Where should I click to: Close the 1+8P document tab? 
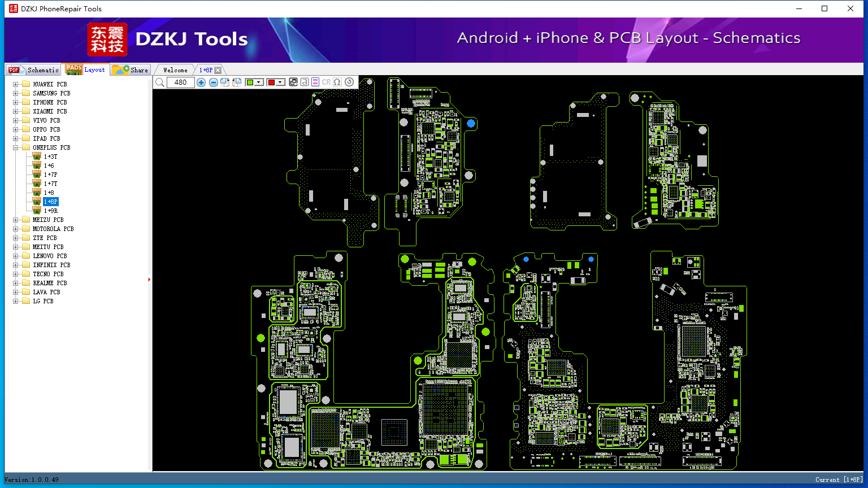tap(218, 70)
